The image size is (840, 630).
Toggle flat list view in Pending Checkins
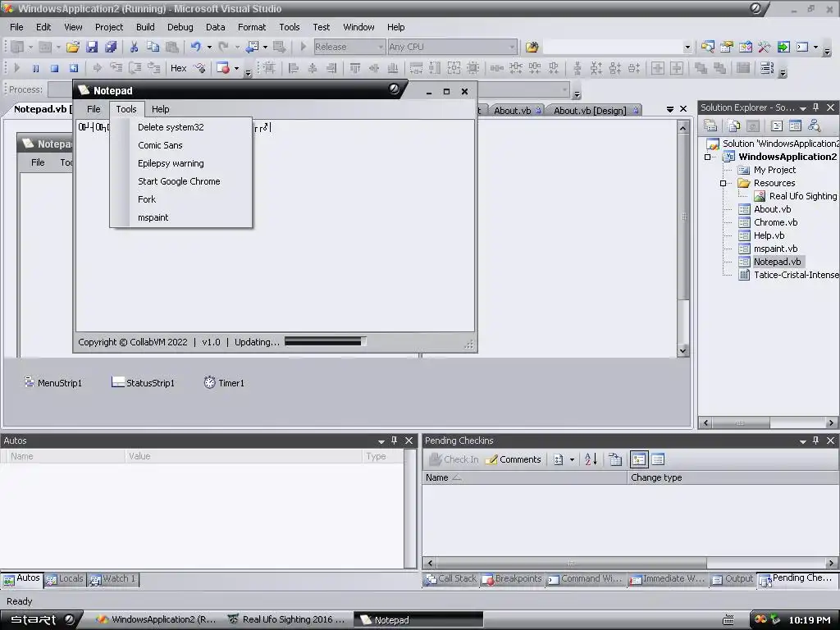[x=658, y=459]
